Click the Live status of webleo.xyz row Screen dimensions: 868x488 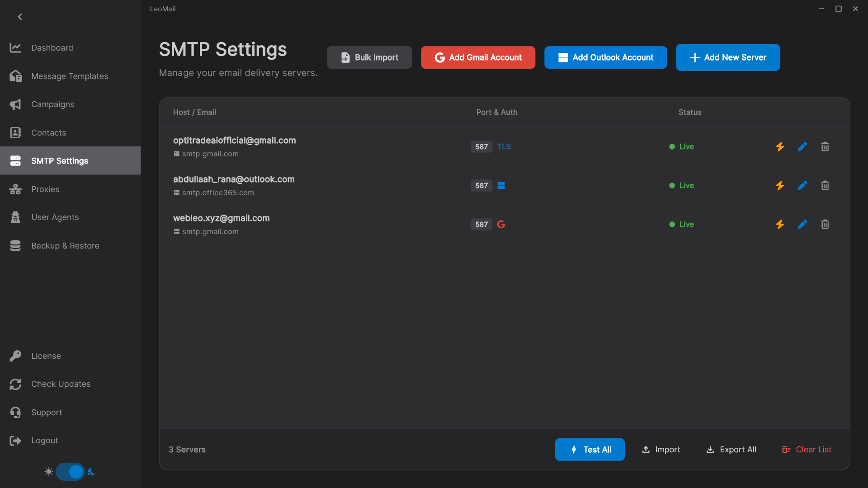click(x=681, y=225)
